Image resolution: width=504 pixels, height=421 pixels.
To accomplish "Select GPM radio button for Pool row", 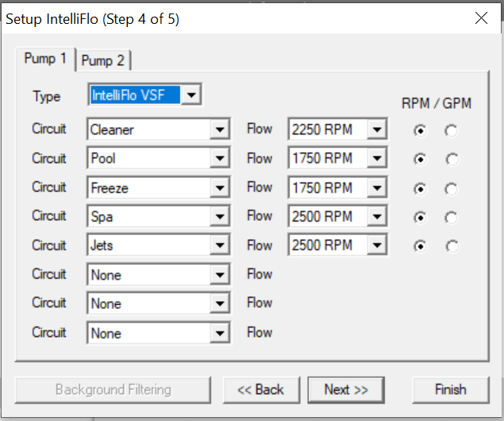I will click(x=452, y=159).
